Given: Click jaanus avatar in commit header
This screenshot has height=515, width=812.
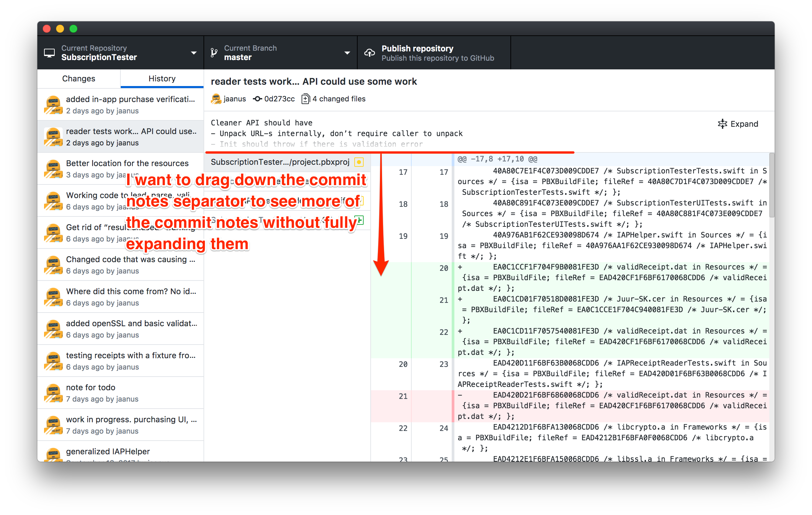Looking at the screenshot, I should pyautogui.click(x=216, y=99).
